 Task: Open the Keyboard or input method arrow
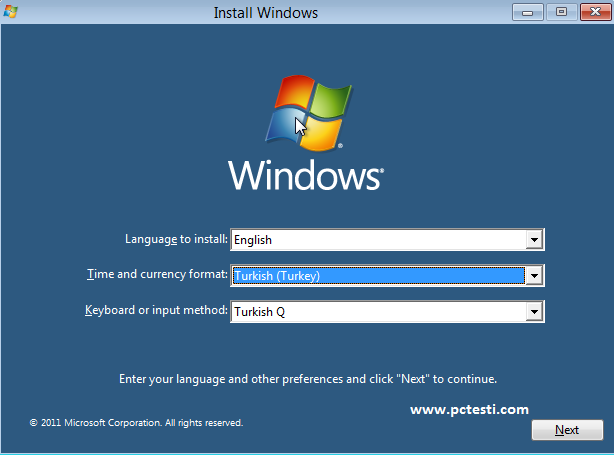pyautogui.click(x=534, y=312)
